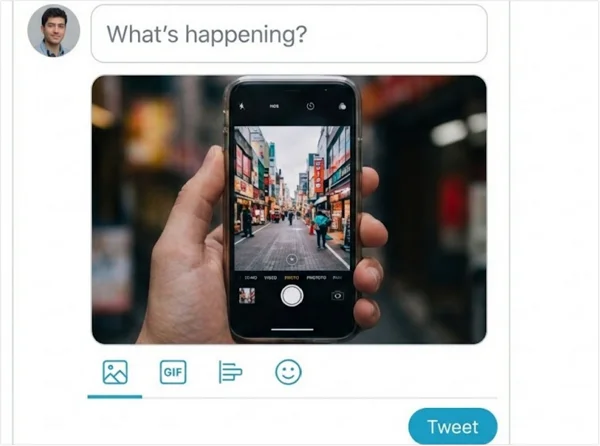Choose the Pano mode at strip's right end
Viewport: 600px width, 446px height.
(337, 278)
